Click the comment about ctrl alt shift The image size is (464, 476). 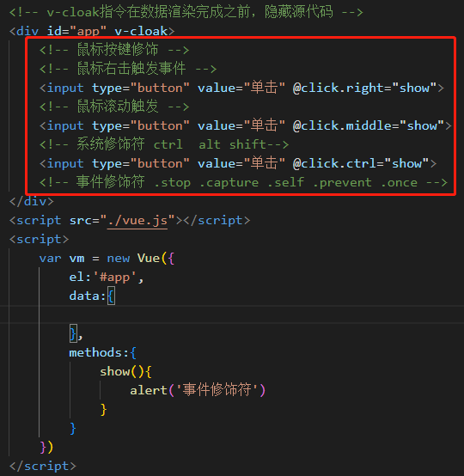click(164, 144)
